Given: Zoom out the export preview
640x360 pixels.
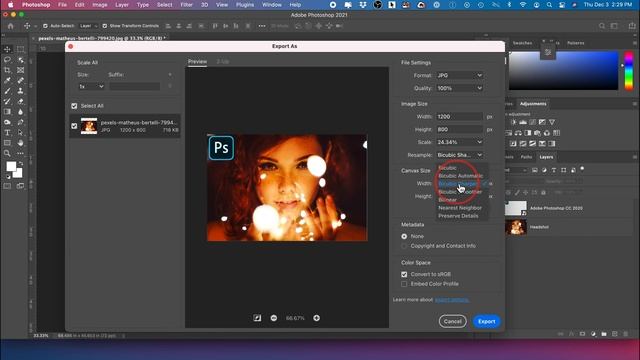Looking at the screenshot, I should (274, 318).
